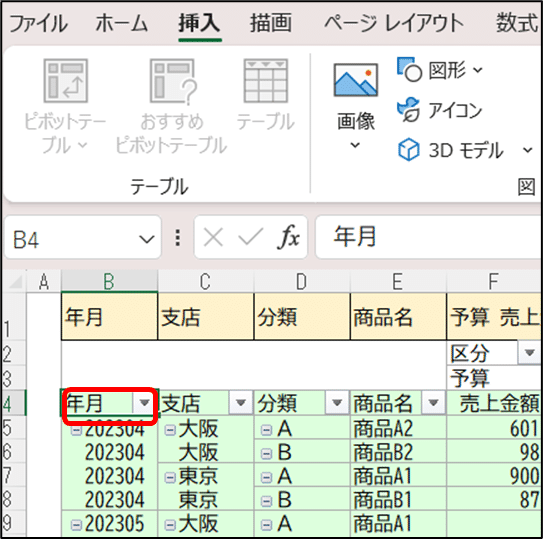Open the 区分 filter dropdown in column F
The image size is (543, 539).
529,352
